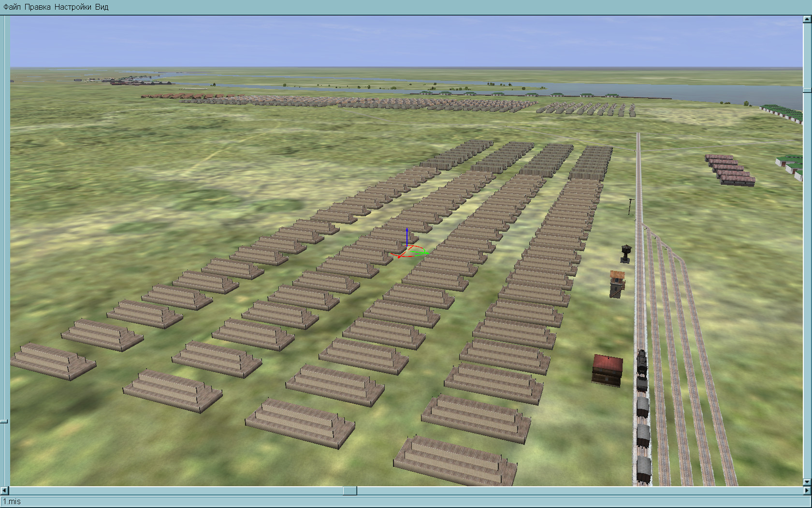Select the red-roofed building beside the tracks
Viewport: 812px width, 508px height.
(608, 370)
